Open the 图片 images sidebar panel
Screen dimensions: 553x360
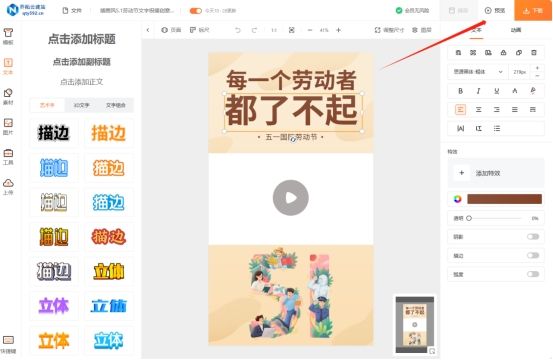pos(8,126)
